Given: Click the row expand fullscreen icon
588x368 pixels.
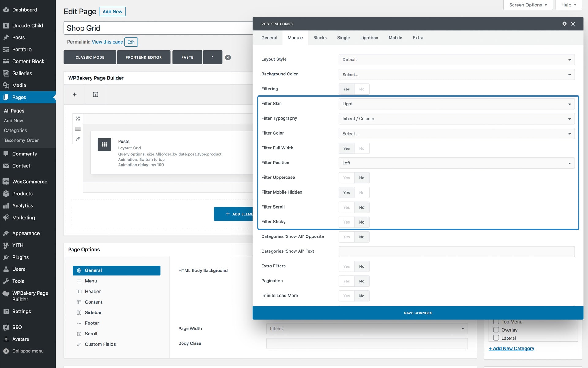Looking at the screenshot, I should pos(78,118).
